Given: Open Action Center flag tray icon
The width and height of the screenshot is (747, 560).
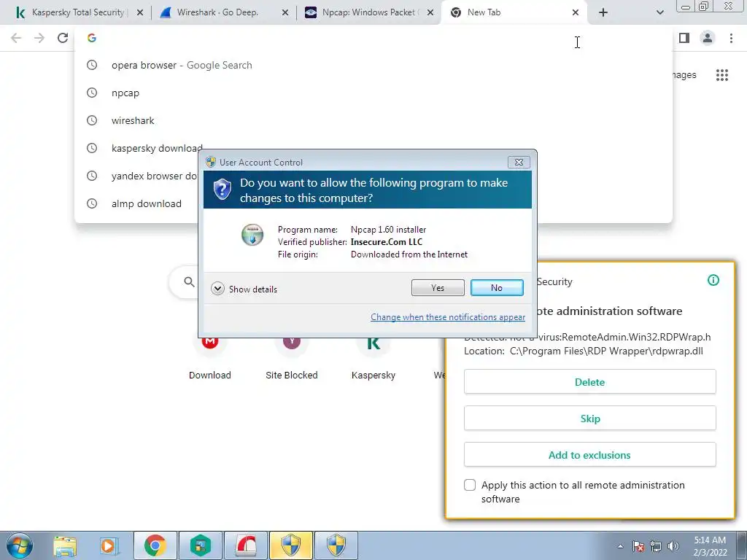Looking at the screenshot, I should pyautogui.click(x=638, y=546).
